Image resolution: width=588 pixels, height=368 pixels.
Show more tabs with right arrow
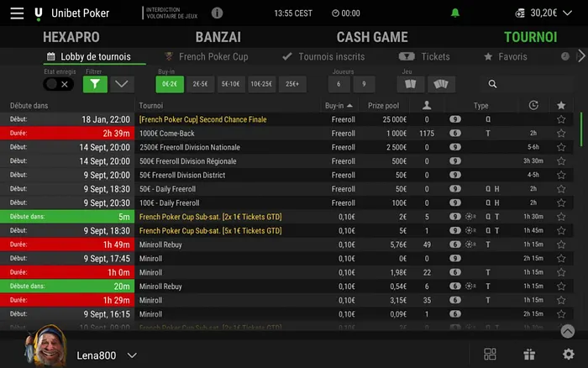[x=581, y=56]
